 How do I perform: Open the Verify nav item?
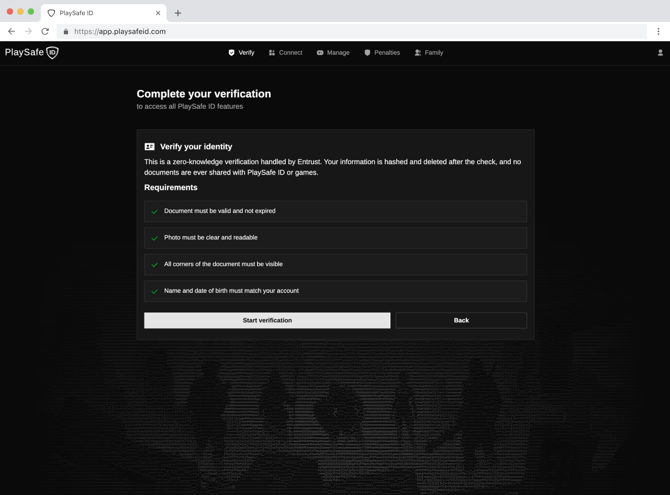[x=241, y=53]
